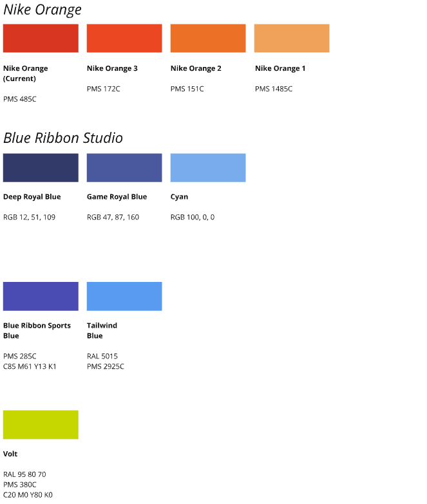Choose the Tailwind Blue swatch
This screenshot has height=504, width=427.
(x=124, y=296)
